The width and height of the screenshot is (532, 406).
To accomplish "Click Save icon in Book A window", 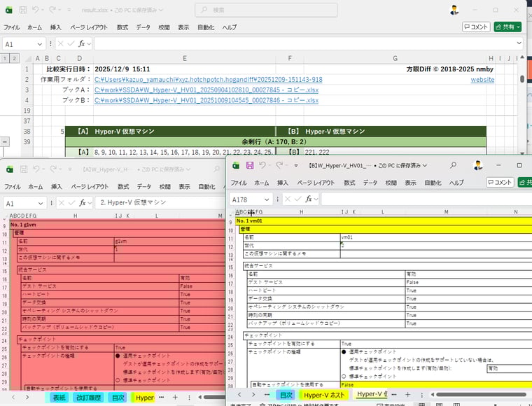I will click(x=23, y=169).
